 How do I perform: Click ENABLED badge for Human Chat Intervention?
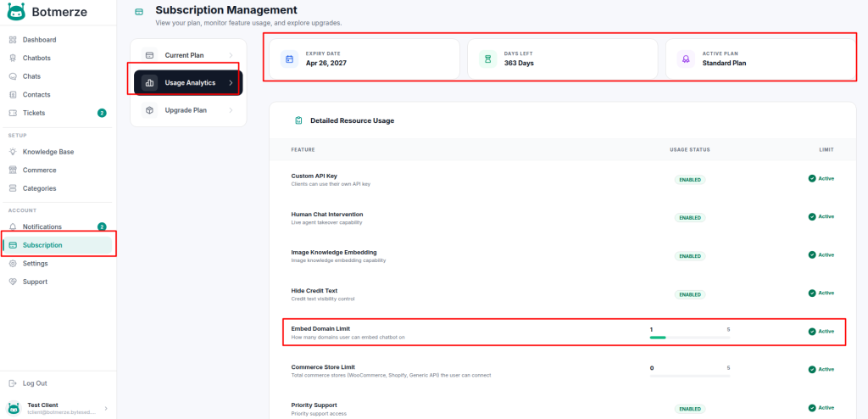[690, 218]
